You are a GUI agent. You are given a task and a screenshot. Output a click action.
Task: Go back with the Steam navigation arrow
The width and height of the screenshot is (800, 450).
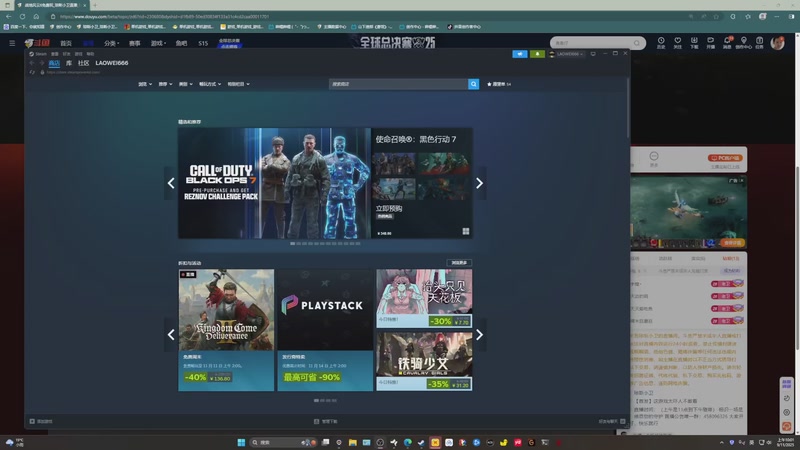(x=32, y=63)
